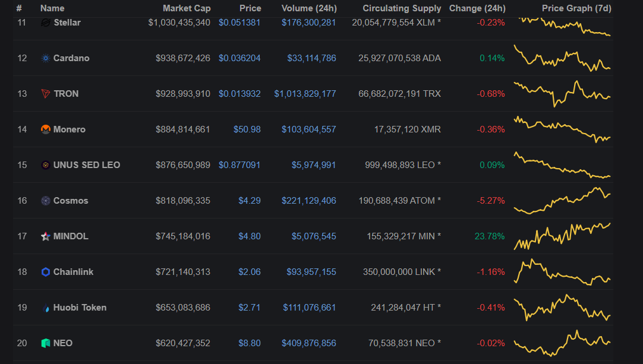
Task: Open Cosmos volume $221,129,406 link
Action: click(309, 201)
